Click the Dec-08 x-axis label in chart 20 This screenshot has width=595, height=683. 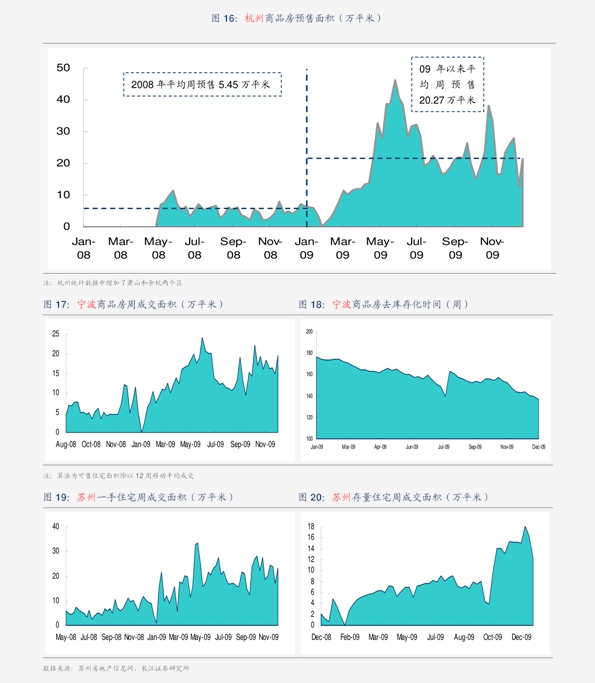click(x=321, y=637)
